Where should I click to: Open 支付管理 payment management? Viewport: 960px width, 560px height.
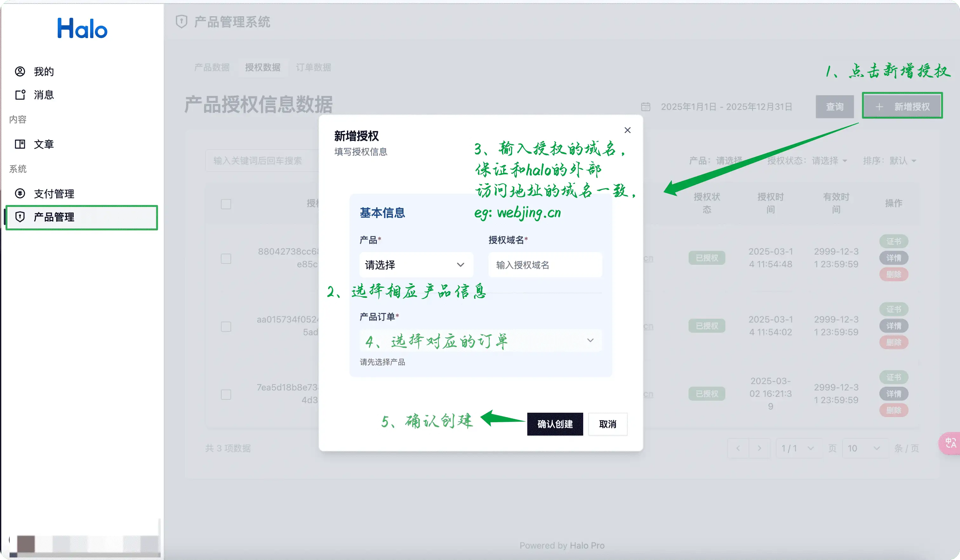tap(53, 194)
